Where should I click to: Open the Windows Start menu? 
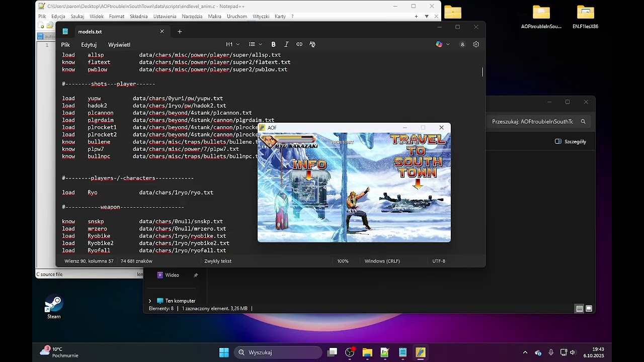(224, 352)
